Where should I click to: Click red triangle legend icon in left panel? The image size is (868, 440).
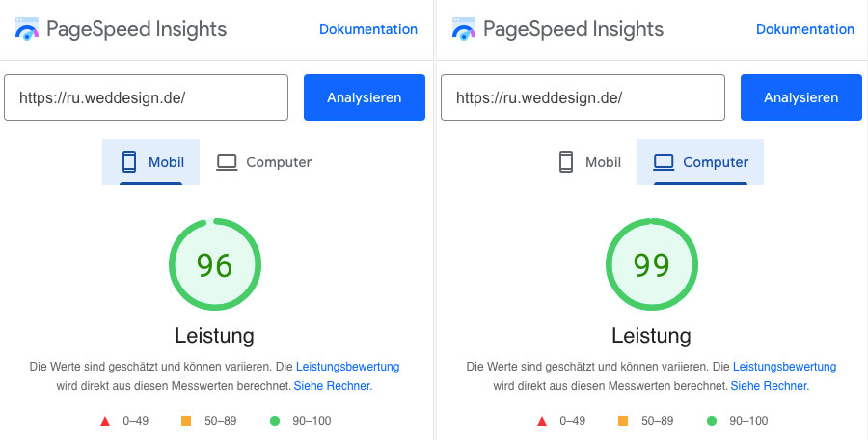click(105, 421)
